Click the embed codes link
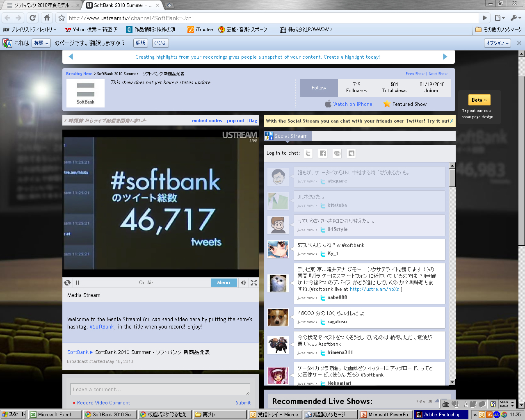Screen dimensions: 525x420 tap(207, 121)
